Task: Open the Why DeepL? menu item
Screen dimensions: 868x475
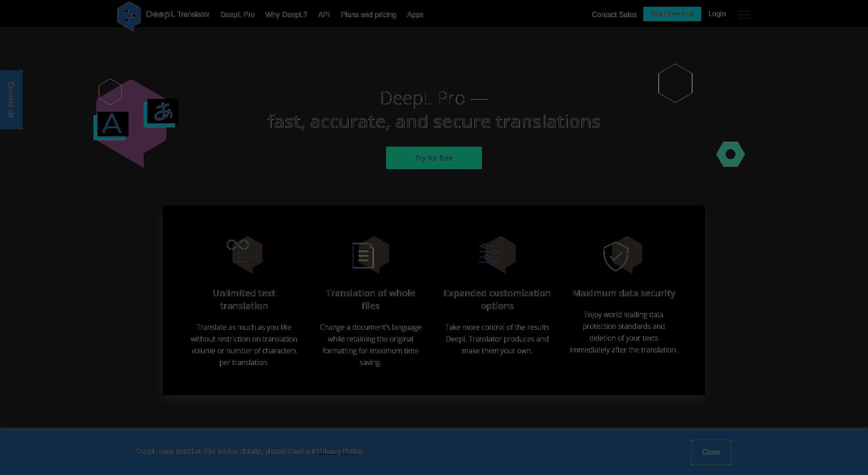Action: (286, 14)
